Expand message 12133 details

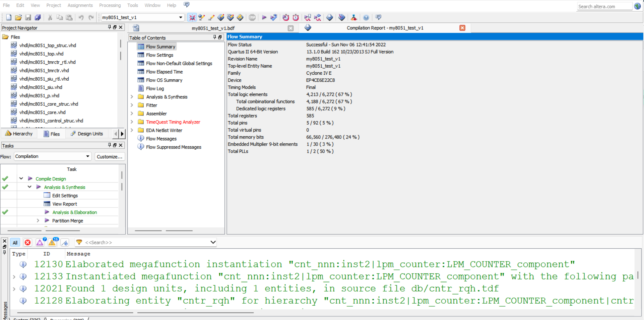[14, 276]
